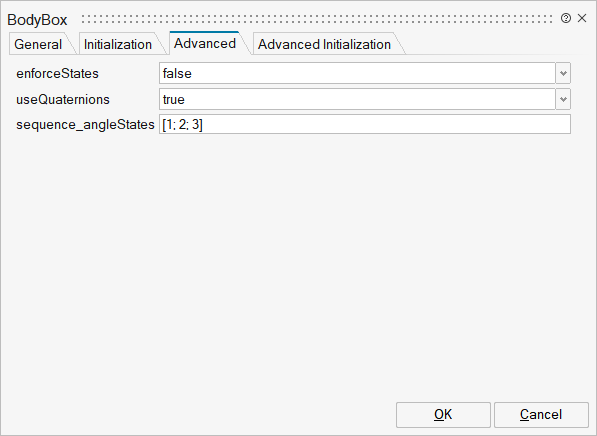Open the help question-mark icon

click(x=566, y=18)
